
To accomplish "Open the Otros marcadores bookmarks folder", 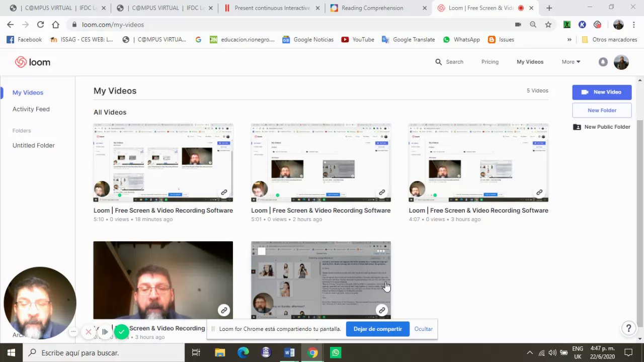I will tap(609, 40).
